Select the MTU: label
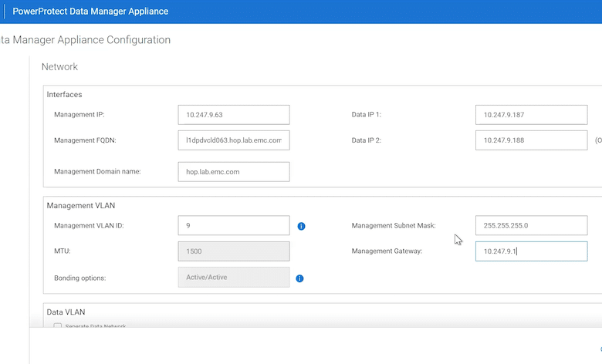The image size is (602, 364). coord(63,251)
